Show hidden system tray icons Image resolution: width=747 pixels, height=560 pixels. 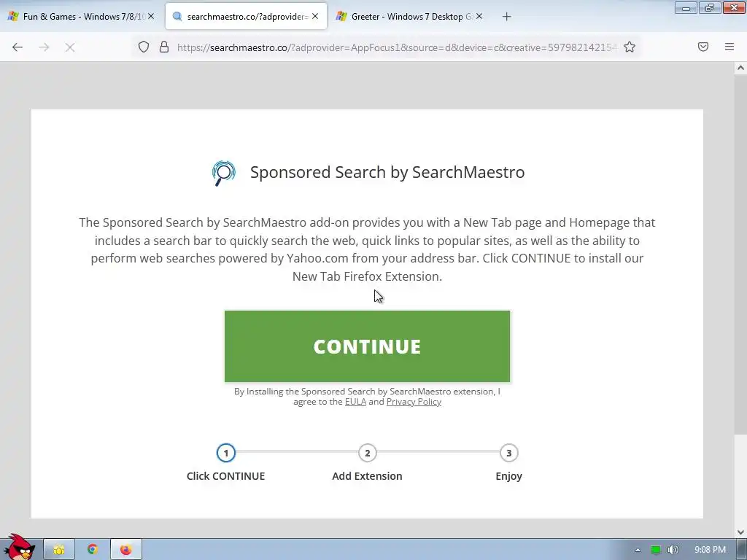pyautogui.click(x=638, y=550)
